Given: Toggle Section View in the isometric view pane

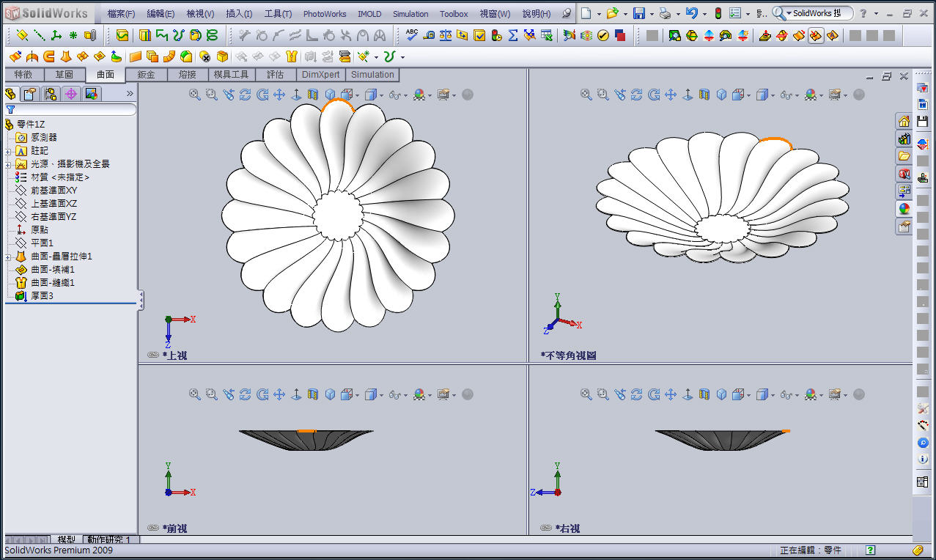Looking at the screenshot, I should coord(704,95).
